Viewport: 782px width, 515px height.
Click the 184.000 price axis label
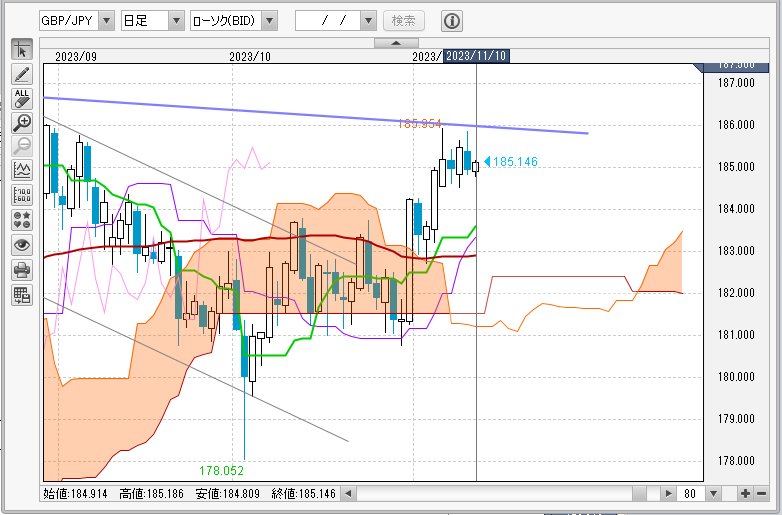point(736,209)
